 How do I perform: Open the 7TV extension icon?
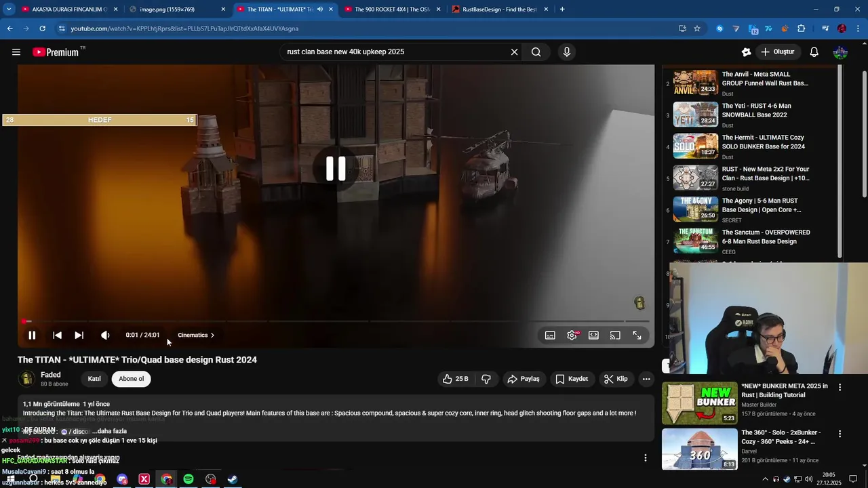[x=768, y=28]
